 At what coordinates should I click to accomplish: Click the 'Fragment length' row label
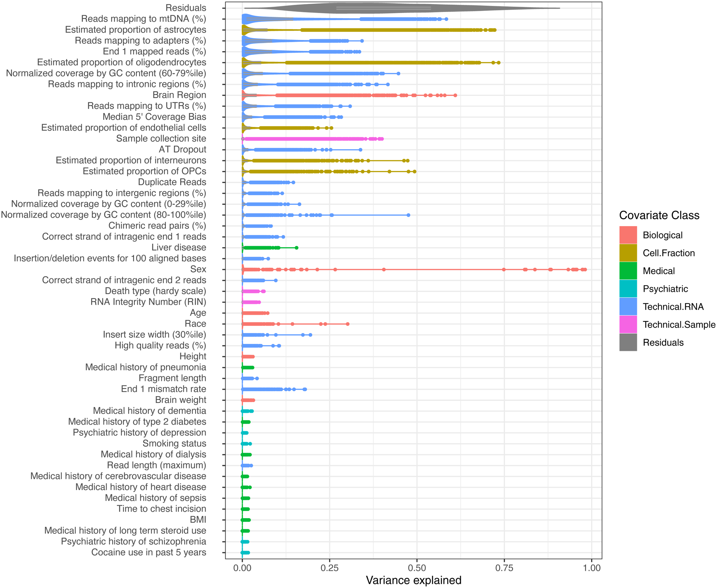point(172,378)
